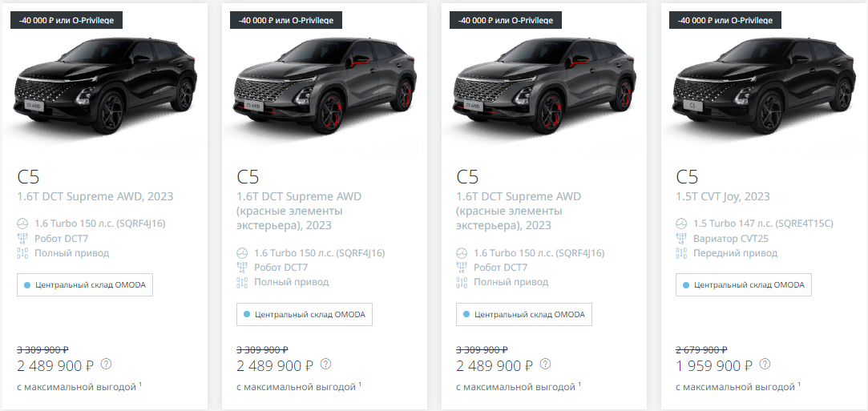Screen dimensions: 868x411
Task: Open the black C5 Joy car image
Action: (764, 86)
